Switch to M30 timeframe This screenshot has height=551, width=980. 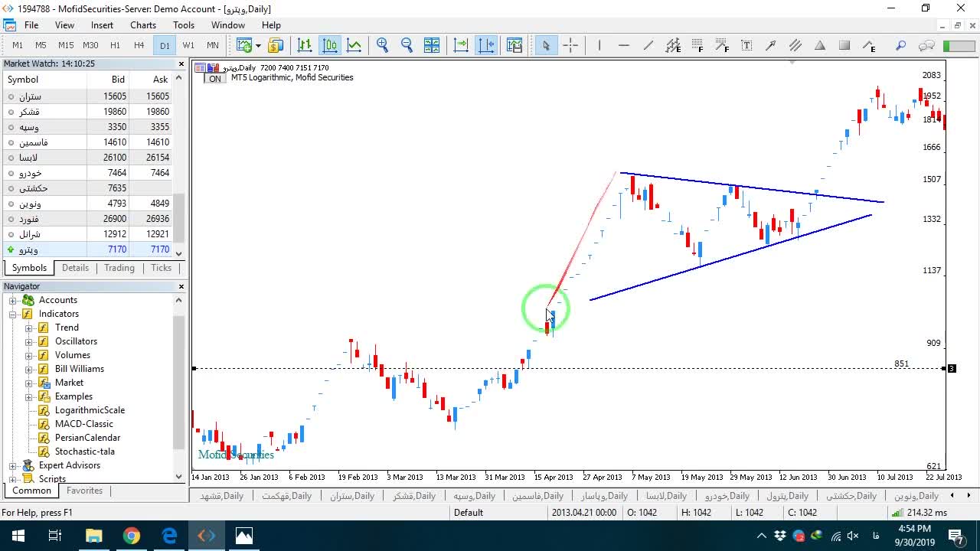(x=90, y=45)
